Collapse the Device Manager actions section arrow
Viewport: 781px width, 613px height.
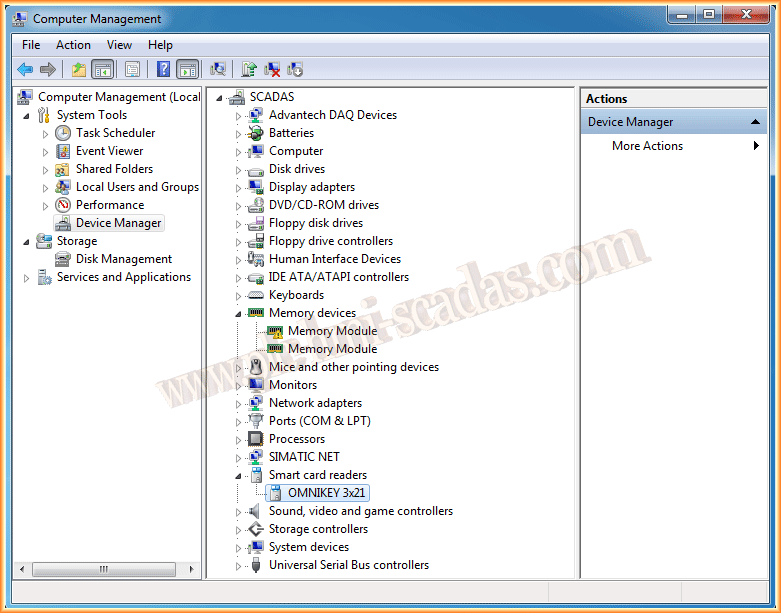tap(758, 122)
